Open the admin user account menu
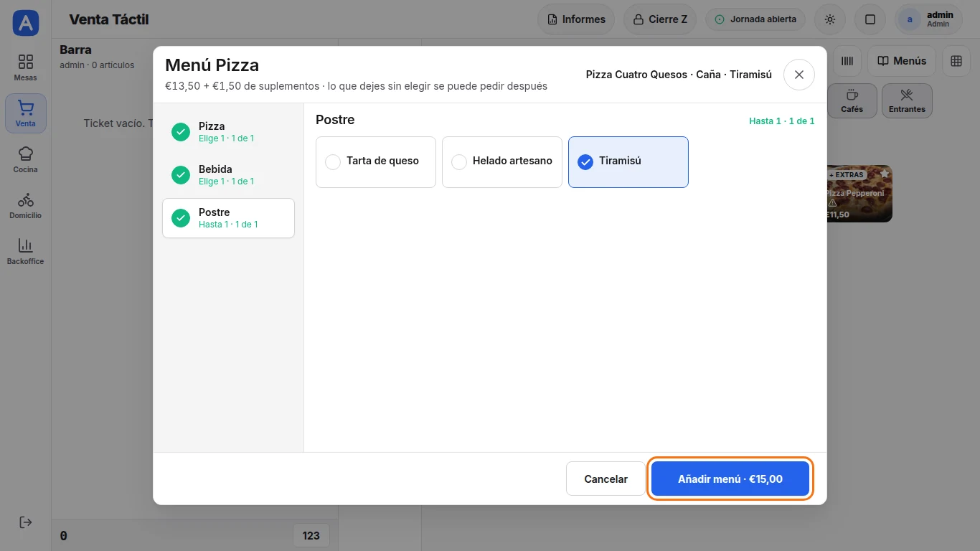Screen dimensions: 980x551 point(934,19)
